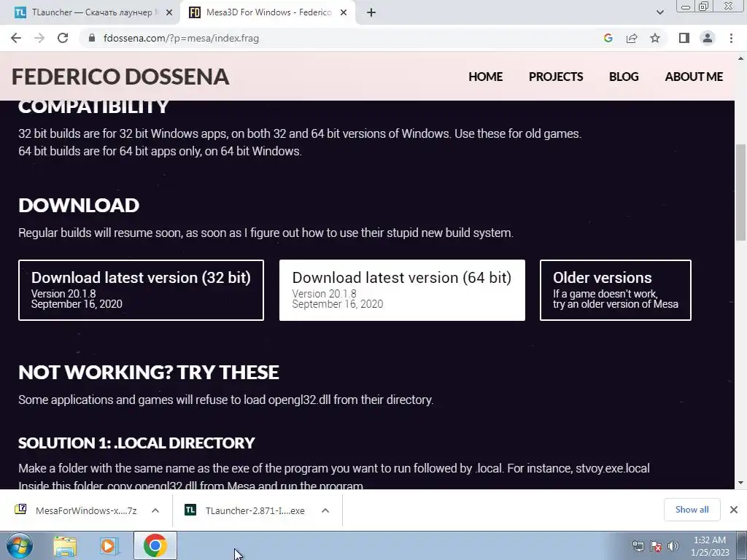This screenshot has width=747, height=560.
Task: Open Older versions of Mesa
Action: click(616, 290)
